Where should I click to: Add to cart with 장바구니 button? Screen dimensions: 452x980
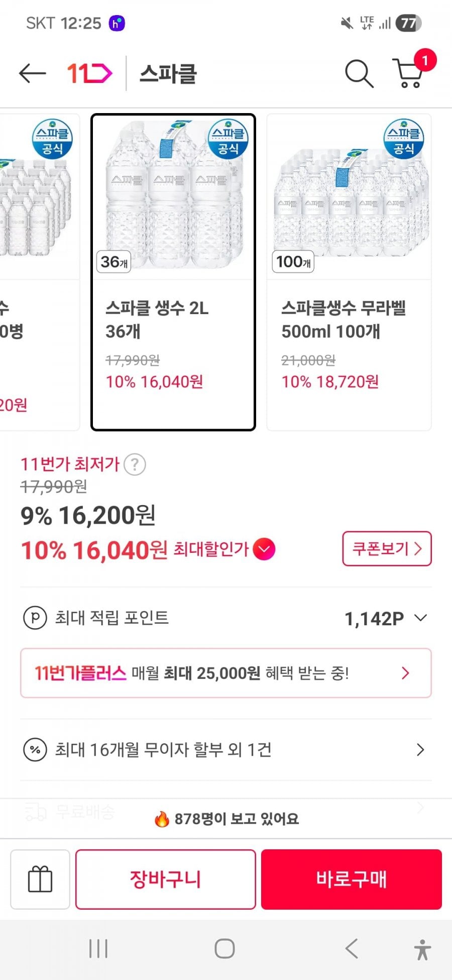(166, 879)
